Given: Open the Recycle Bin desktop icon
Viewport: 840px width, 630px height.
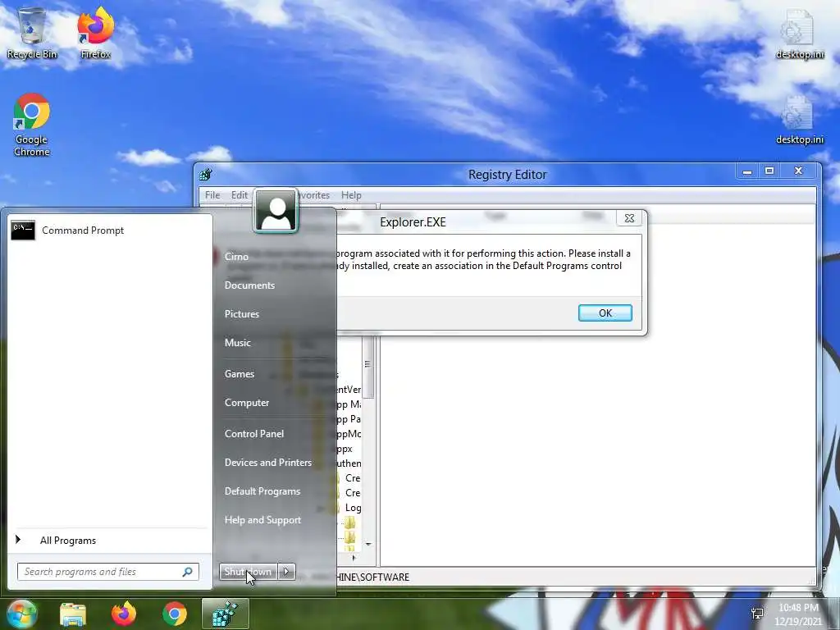Looking at the screenshot, I should point(32,33).
